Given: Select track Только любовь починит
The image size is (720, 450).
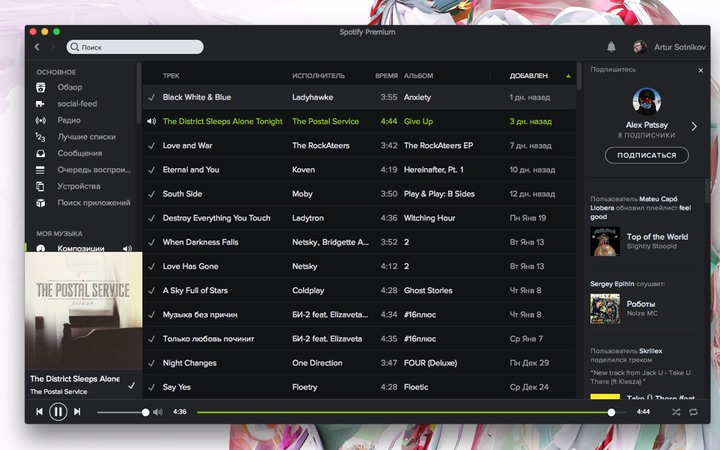Looking at the screenshot, I should 208,339.
